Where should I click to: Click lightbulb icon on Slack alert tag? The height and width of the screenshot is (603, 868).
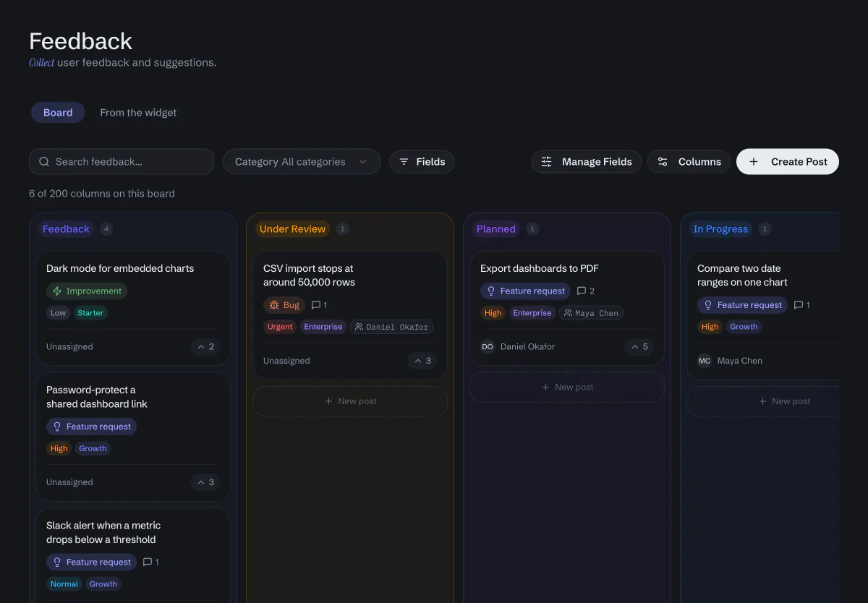coord(57,562)
